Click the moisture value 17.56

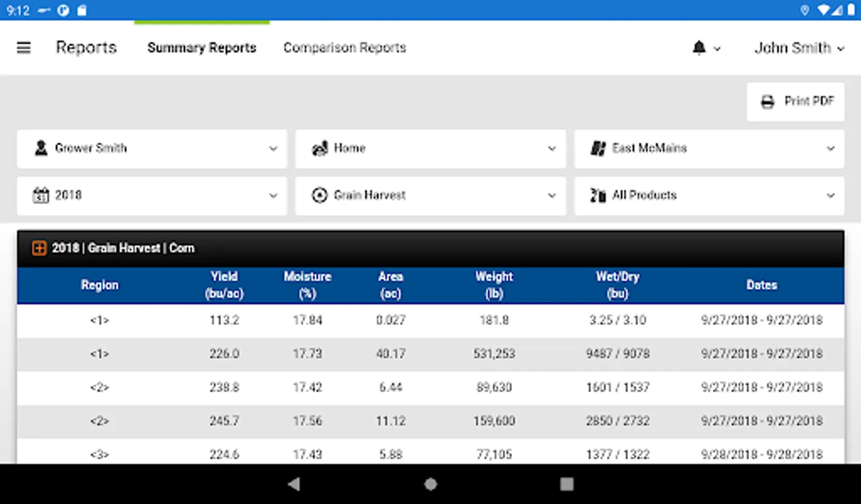[x=308, y=421]
